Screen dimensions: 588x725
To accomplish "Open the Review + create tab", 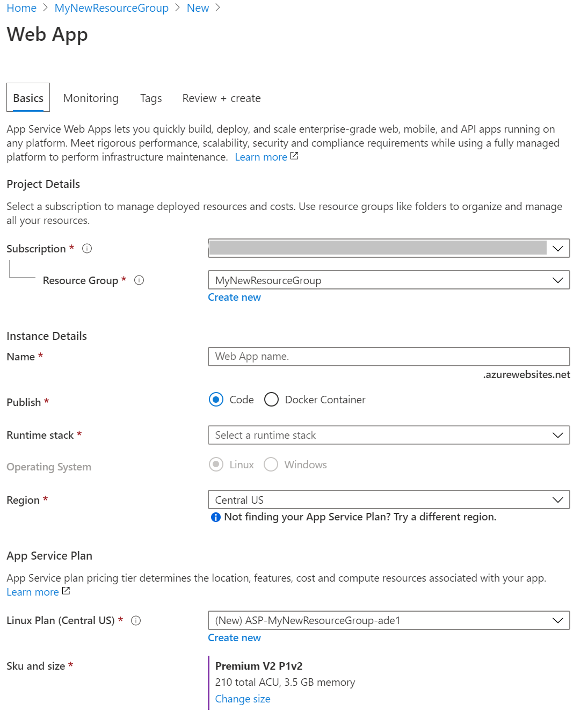I will [x=221, y=98].
